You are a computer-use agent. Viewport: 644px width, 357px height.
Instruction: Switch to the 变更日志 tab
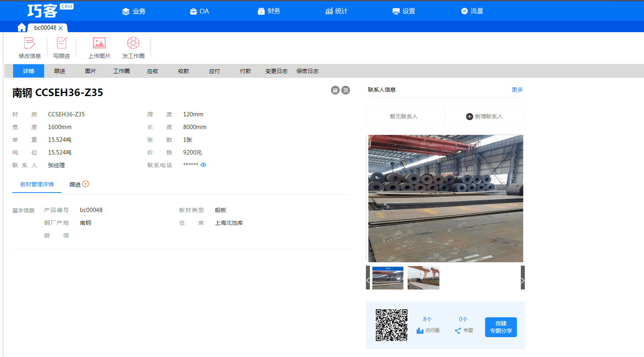pyautogui.click(x=276, y=71)
